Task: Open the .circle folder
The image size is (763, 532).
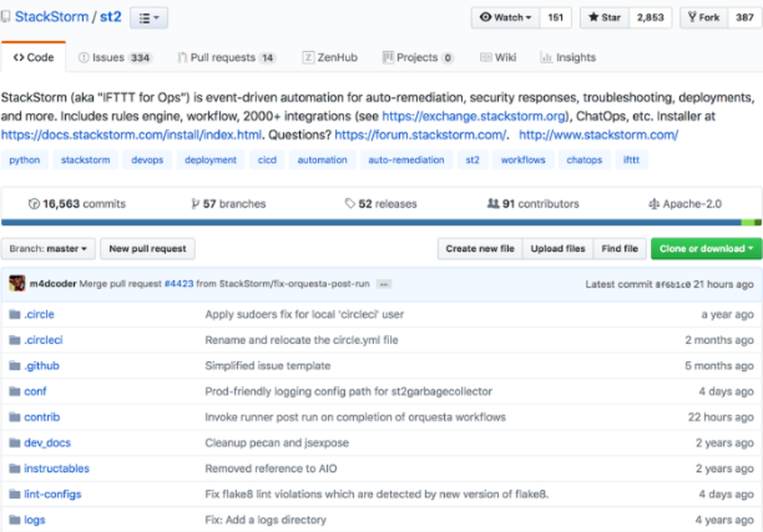Action: pos(39,314)
